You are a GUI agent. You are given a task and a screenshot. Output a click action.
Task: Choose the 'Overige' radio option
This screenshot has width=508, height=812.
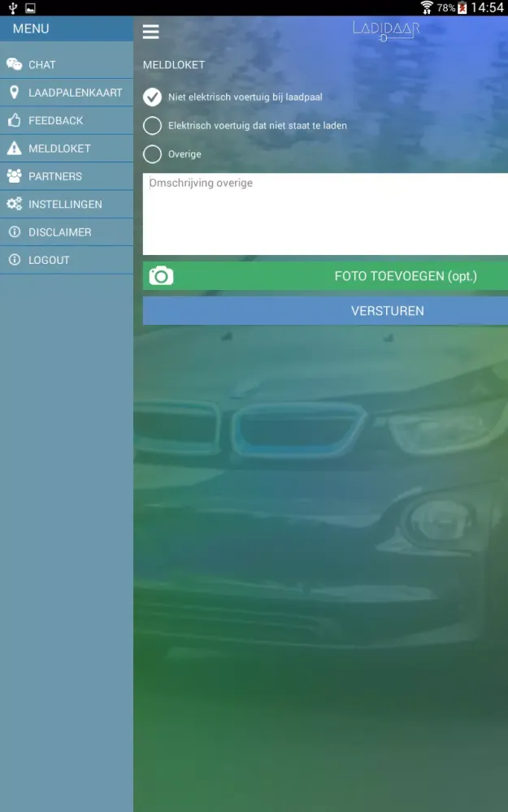[152, 154]
